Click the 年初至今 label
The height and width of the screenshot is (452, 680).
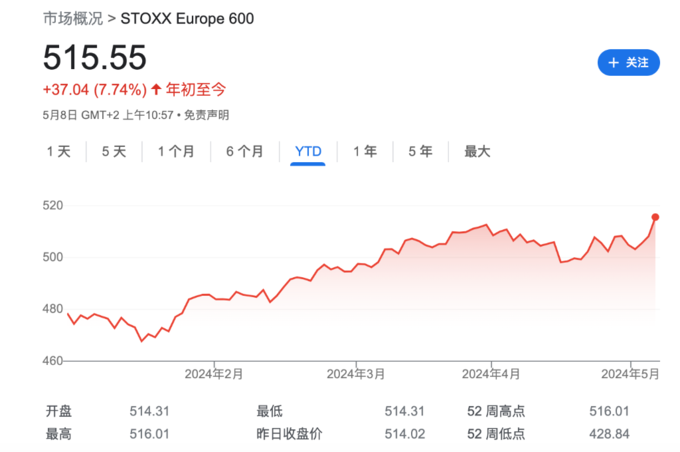click(196, 90)
